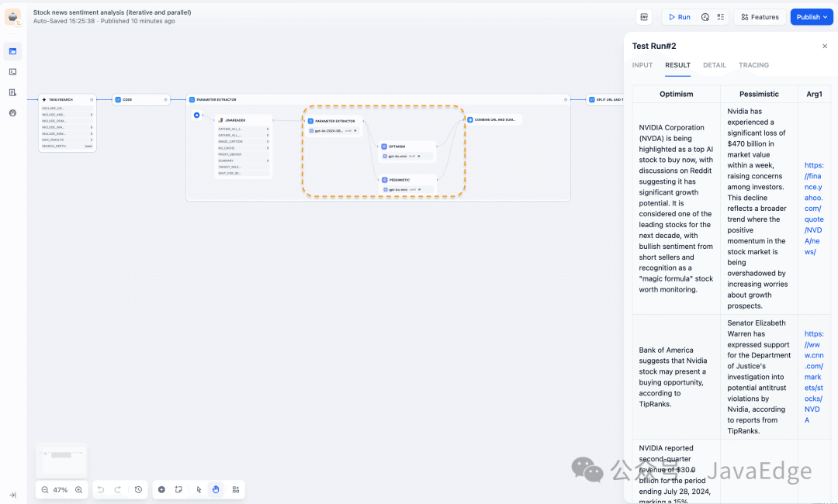The width and height of the screenshot is (838, 504).
Task: Open the app icon at top left
Action: coord(13,16)
